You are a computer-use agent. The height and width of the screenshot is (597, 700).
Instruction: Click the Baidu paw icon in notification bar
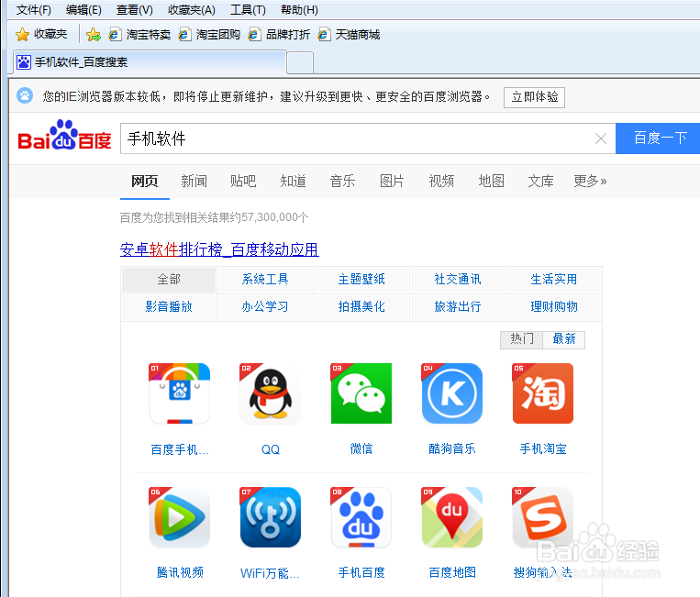(25, 95)
